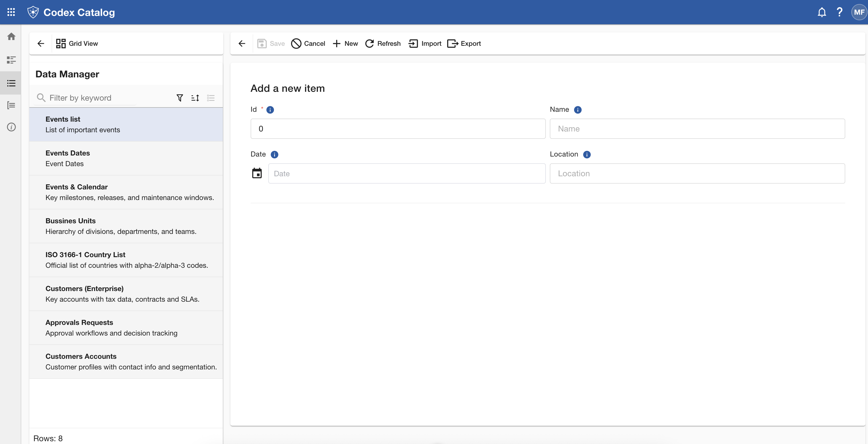Open the help question mark
Screen dimensions: 868x444
[x=839, y=12]
